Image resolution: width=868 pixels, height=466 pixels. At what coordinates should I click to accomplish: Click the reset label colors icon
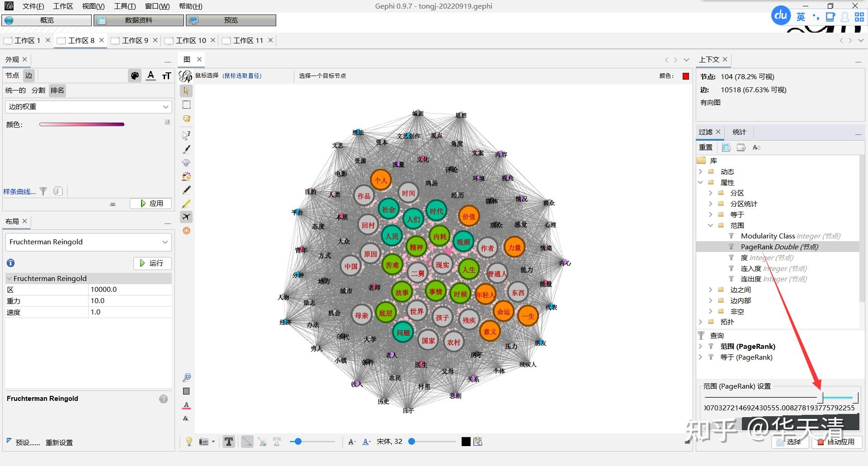[186, 405]
